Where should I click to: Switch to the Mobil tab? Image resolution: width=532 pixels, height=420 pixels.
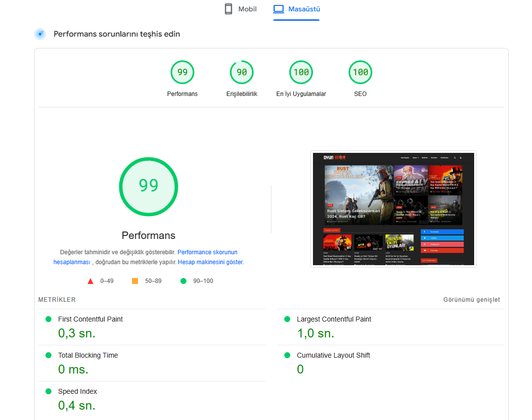point(241,9)
